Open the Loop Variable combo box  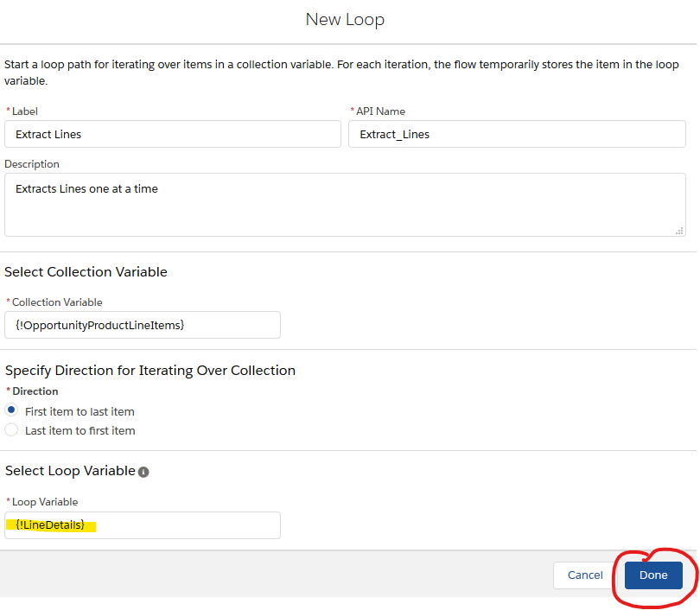click(x=143, y=525)
